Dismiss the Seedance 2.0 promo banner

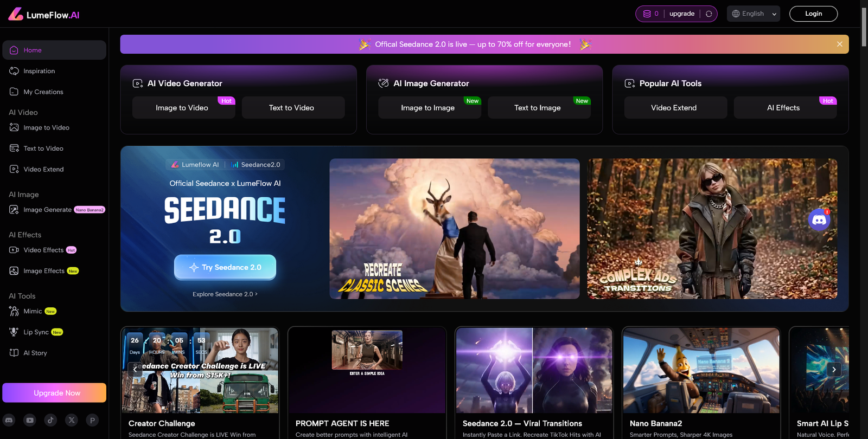(x=839, y=44)
